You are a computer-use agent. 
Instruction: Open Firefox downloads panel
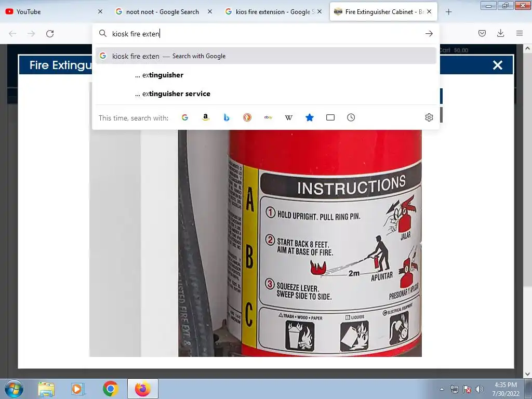[x=500, y=33]
